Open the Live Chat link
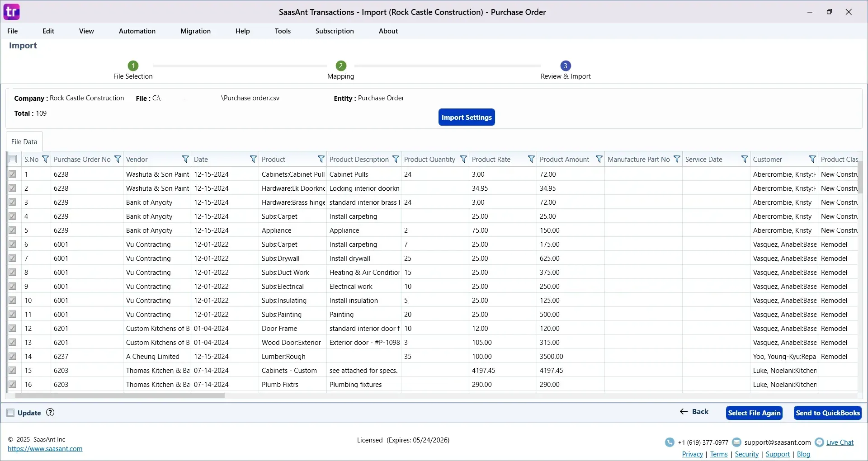Viewport: 868px width, 461px height. coord(840,442)
